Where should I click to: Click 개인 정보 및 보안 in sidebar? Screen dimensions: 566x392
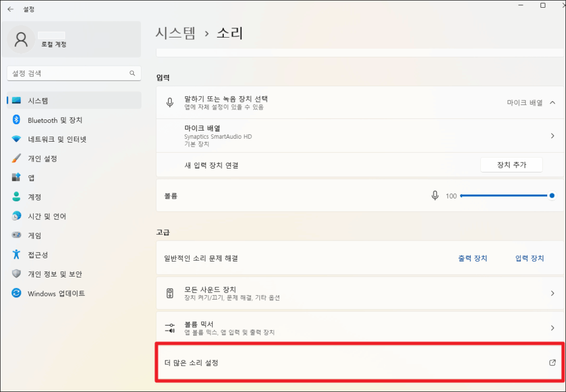tap(74, 274)
